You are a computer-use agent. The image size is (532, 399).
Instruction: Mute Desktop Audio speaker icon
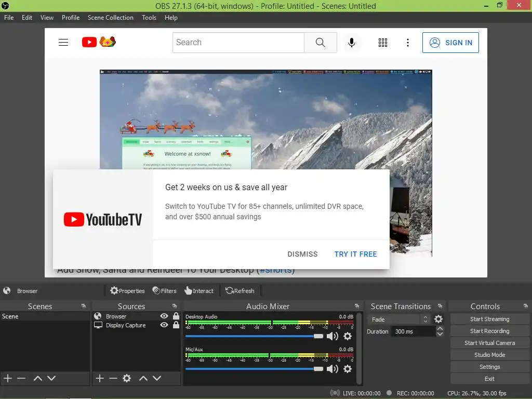tap(332, 336)
